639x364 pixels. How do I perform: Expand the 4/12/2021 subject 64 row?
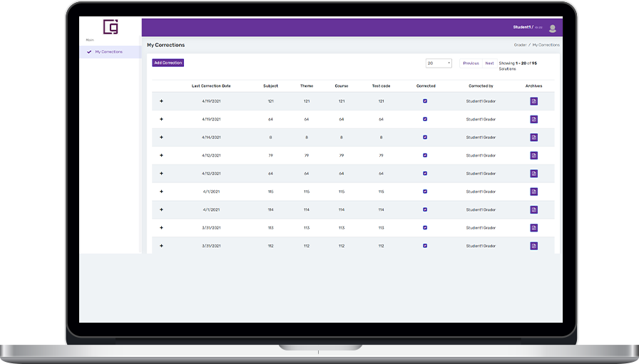coord(161,173)
